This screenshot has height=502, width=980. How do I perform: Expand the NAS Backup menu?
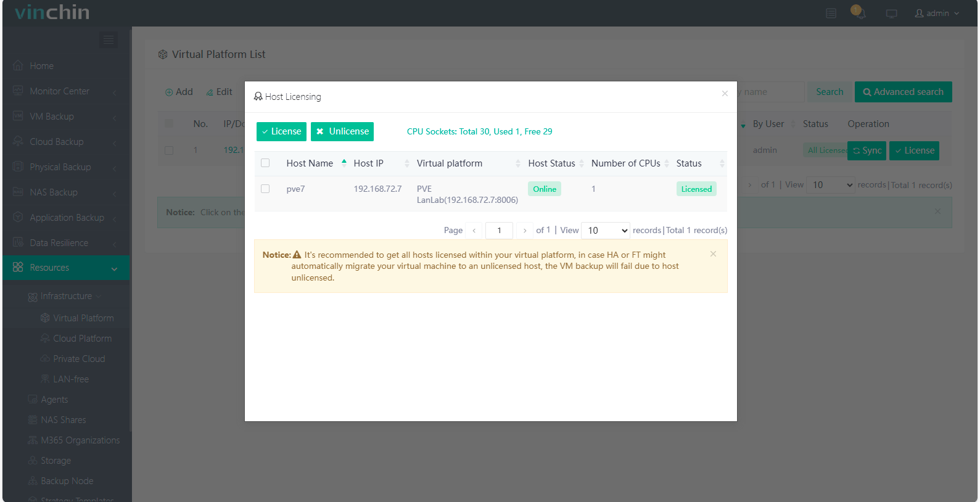pos(66,192)
